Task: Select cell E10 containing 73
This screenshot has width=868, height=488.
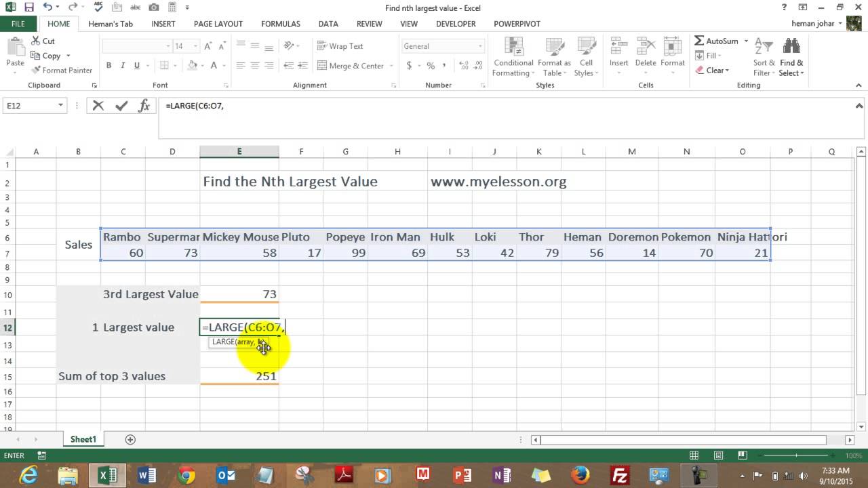Action: pos(239,293)
